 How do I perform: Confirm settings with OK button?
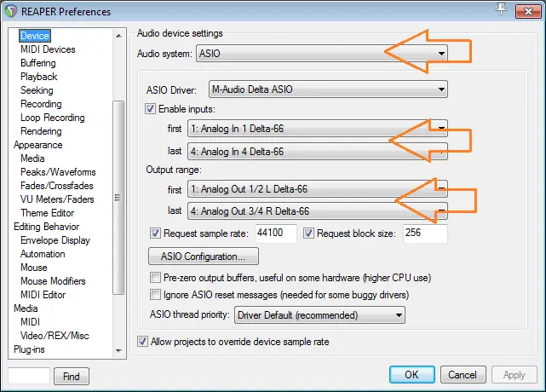[412, 375]
